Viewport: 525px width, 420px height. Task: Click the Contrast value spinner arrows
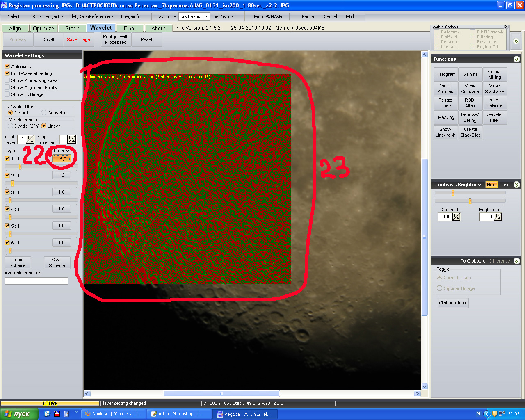456,217
